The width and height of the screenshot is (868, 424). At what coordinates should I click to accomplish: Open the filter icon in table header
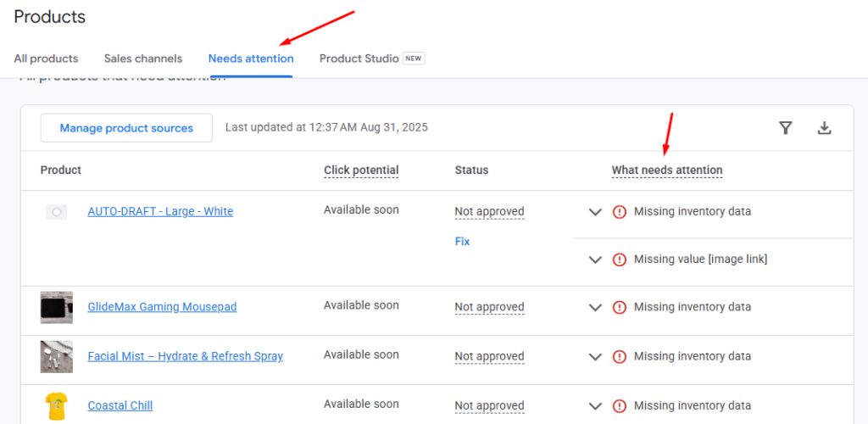[x=785, y=128]
